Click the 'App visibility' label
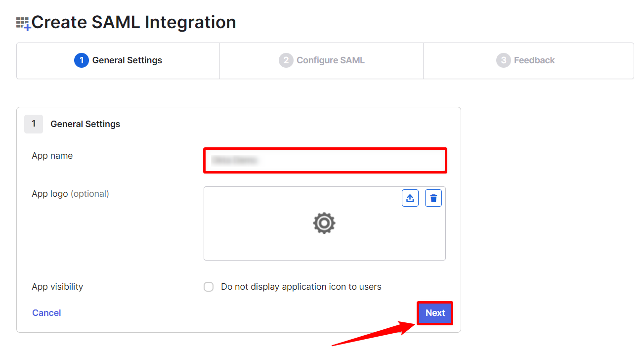 tap(57, 287)
